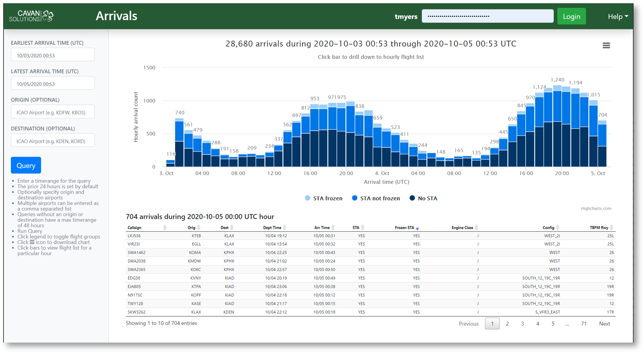Sort by Dept Time column icon
The image size is (644, 353).
(x=284, y=227)
